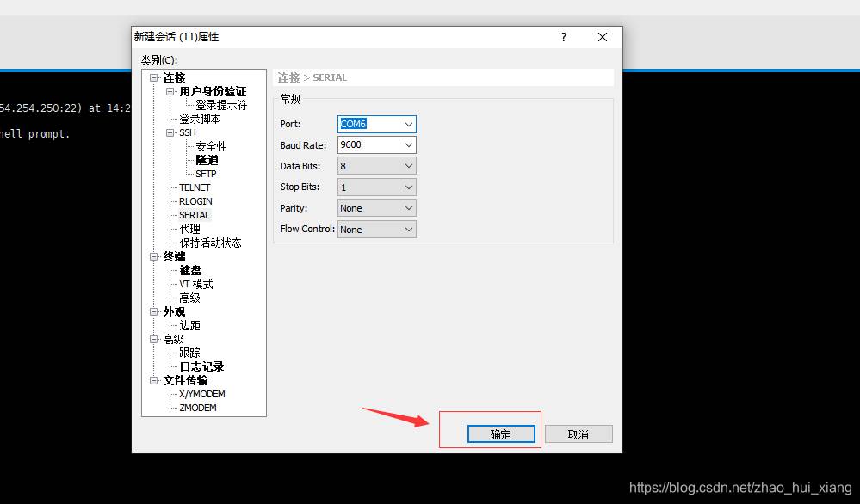Collapse the 外观 tree node
The height and width of the screenshot is (504, 860).
click(153, 311)
